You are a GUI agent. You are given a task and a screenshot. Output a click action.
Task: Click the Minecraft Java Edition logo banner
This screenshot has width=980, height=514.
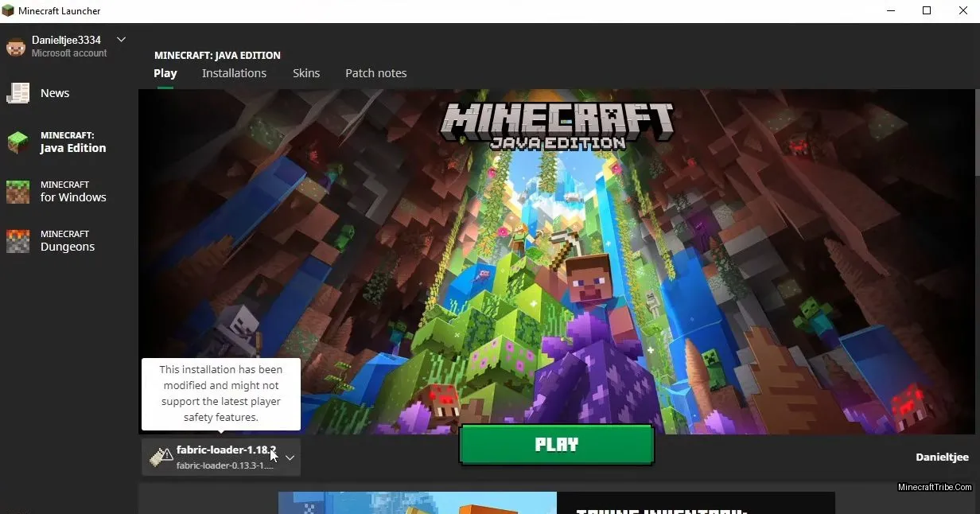(x=557, y=127)
